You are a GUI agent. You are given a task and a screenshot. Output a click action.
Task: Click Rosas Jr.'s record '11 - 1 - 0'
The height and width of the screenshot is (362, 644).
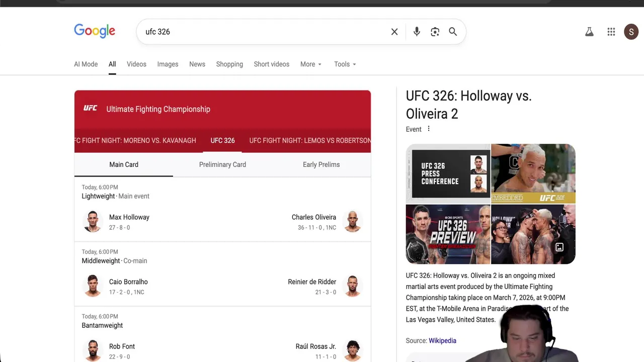(x=326, y=356)
